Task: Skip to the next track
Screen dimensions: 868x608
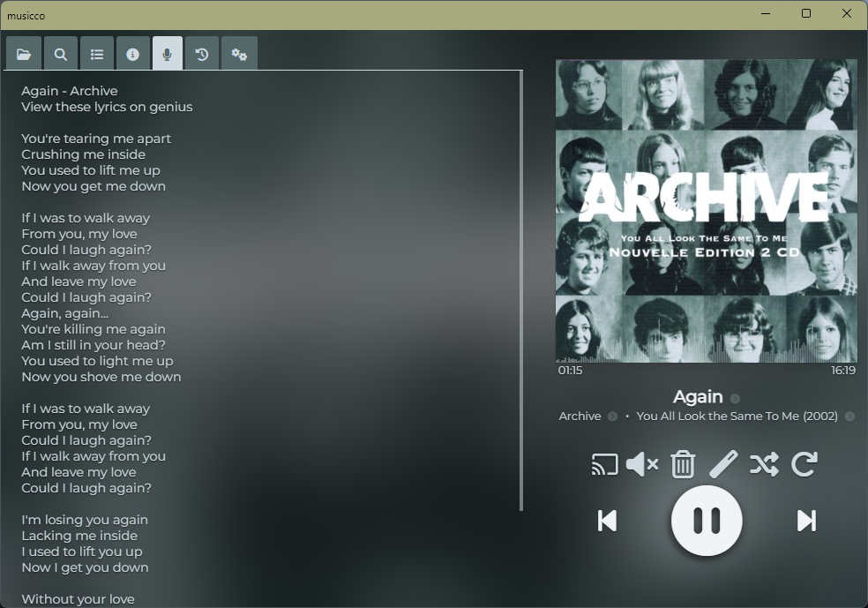Action: pyautogui.click(x=806, y=521)
